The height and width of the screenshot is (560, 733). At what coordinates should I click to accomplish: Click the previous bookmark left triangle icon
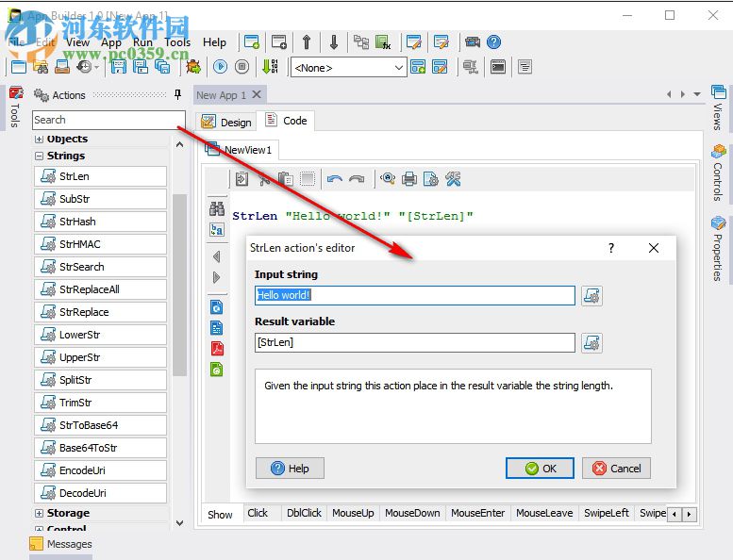216,256
